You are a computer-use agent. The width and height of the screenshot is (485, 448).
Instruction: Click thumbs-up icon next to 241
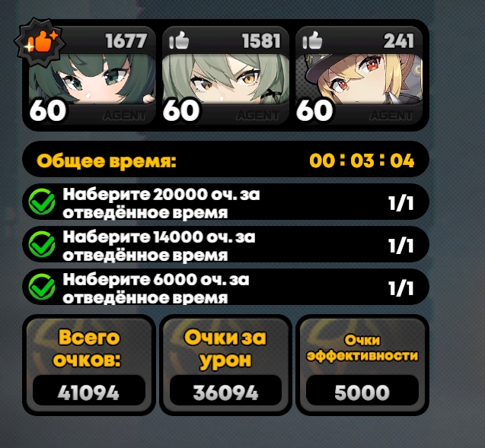(x=312, y=40)
